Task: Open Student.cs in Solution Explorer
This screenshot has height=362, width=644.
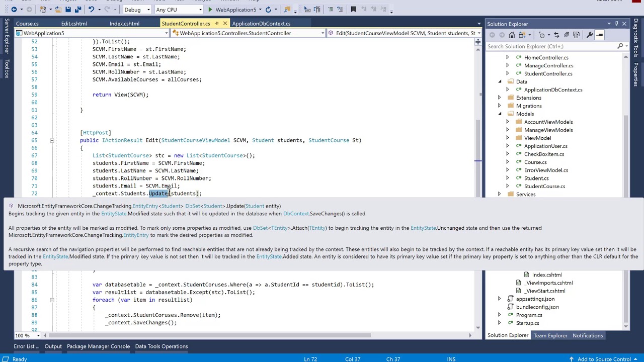Action: (536, 178)
